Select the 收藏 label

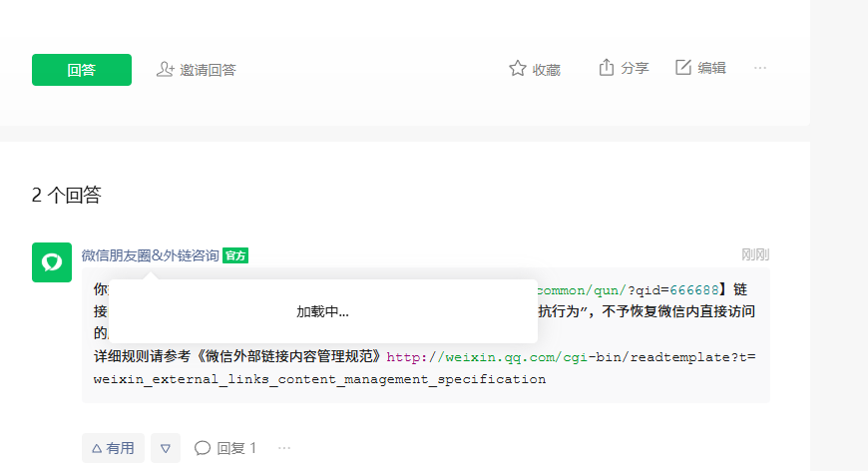[x=547, y=70]
